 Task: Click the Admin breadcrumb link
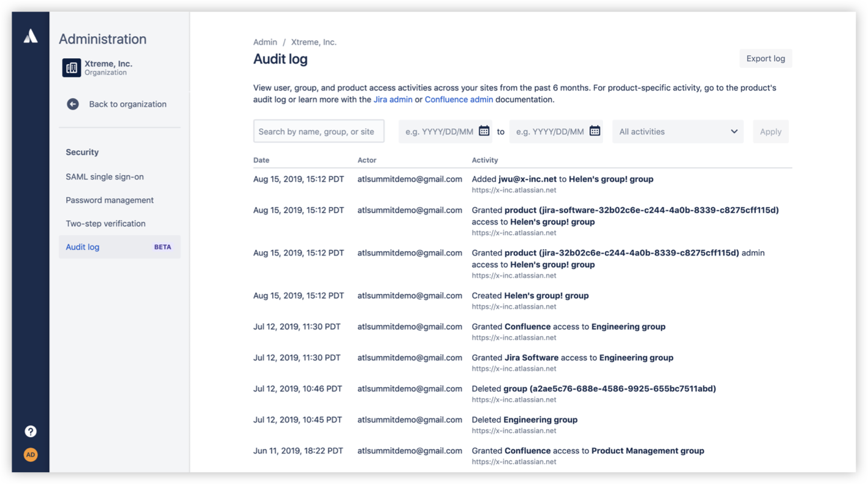click(x=265, y=42)
